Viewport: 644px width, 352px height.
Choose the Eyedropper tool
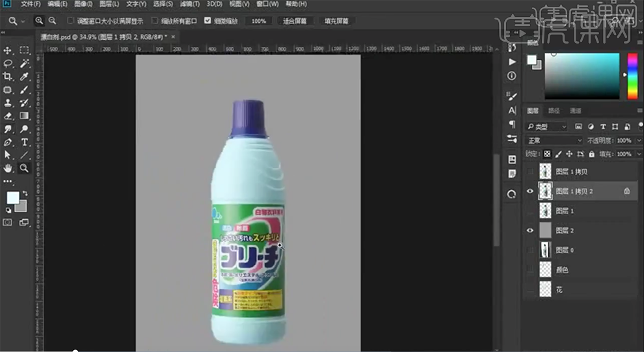(25, 76)
